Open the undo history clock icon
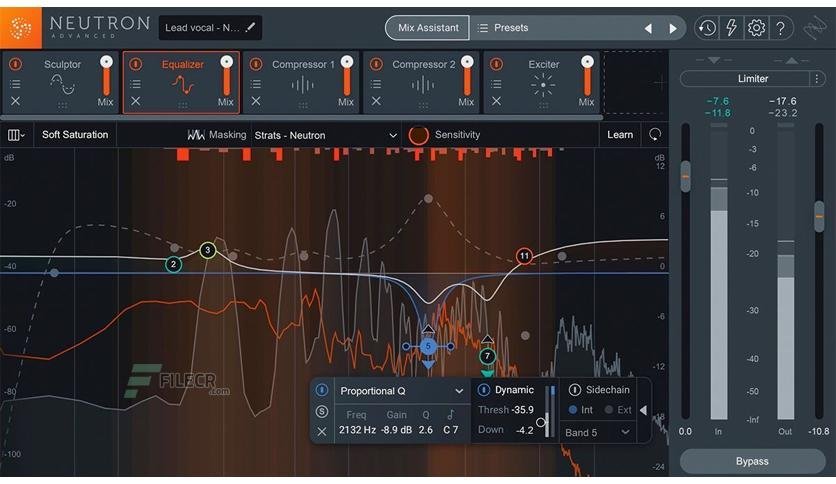This screenshot has width=836, height=484. (707, 28)
